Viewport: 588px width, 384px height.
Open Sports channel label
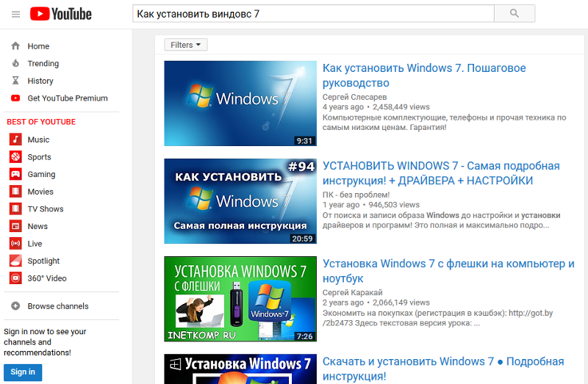point(39,157)
